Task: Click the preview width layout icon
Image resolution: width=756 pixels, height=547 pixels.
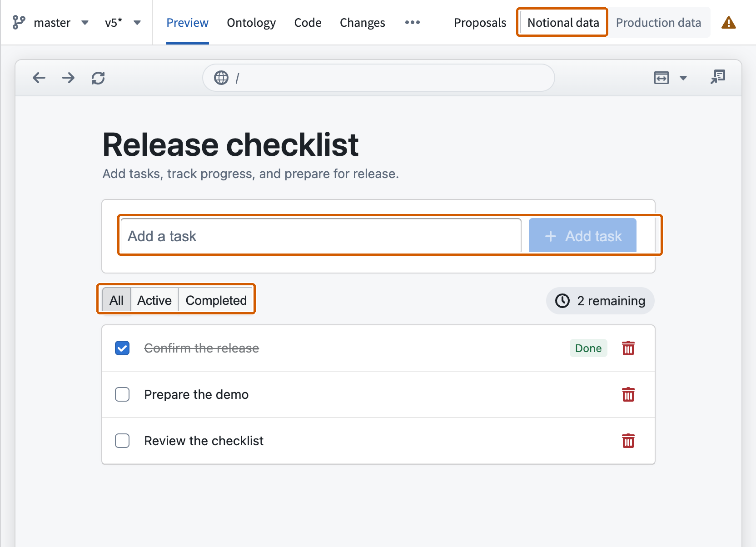Action: click(661, 78)
